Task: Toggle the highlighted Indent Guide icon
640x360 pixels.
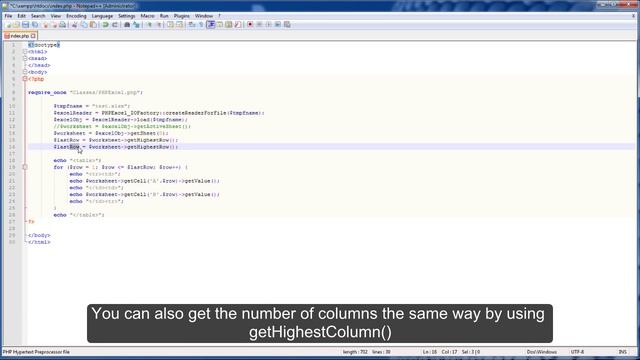Action: [211, 24]
